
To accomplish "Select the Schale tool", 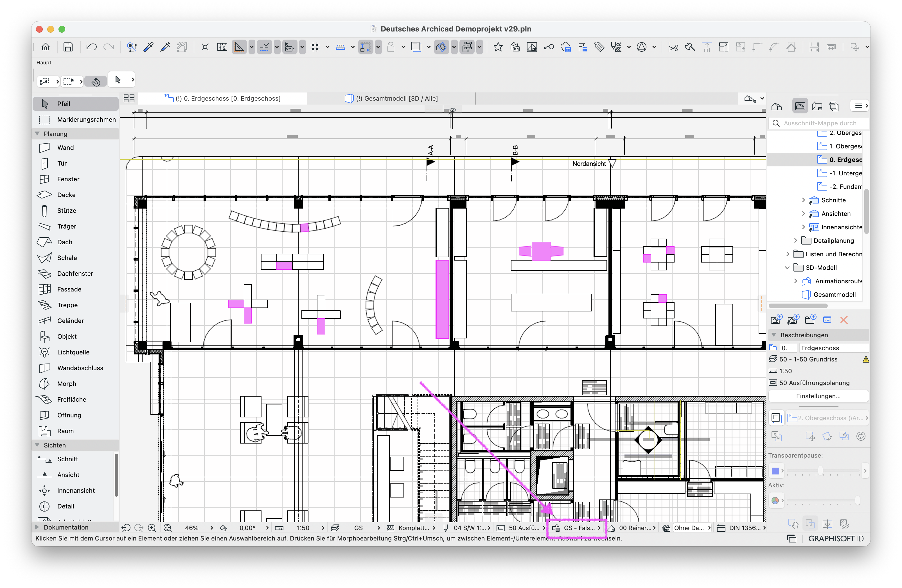I will [76, 258].
